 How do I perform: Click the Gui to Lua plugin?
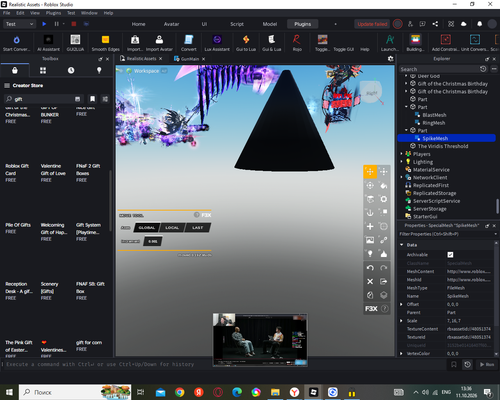click(x=246, y=43)
